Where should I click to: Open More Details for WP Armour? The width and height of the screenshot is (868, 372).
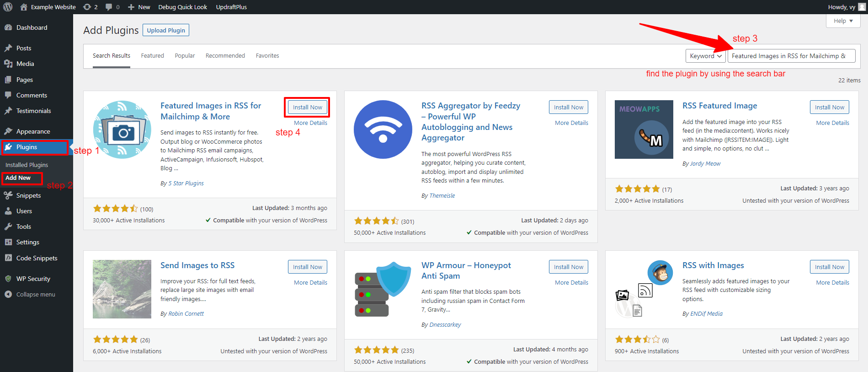pyautogui.click(x=571, y=282)
